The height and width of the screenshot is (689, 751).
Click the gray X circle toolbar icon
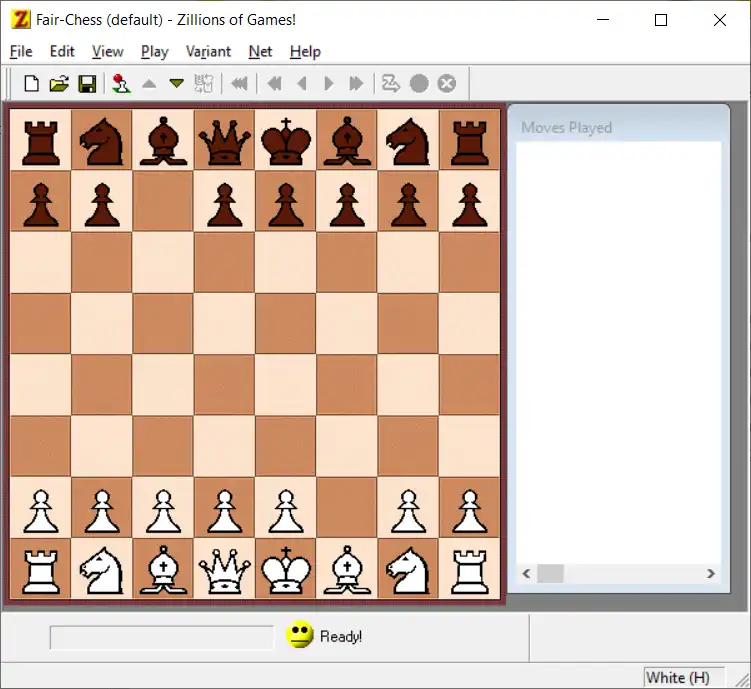point(447,84)
